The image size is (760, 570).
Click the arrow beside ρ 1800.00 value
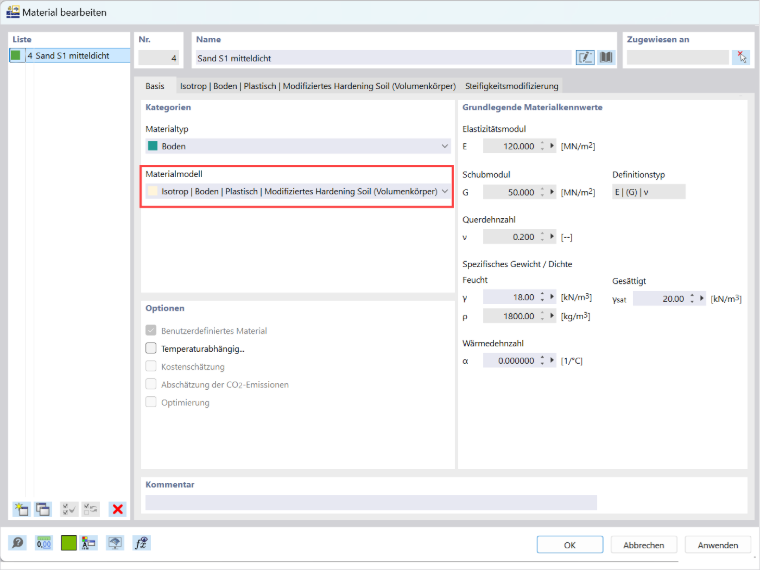[x=552, y=316]
